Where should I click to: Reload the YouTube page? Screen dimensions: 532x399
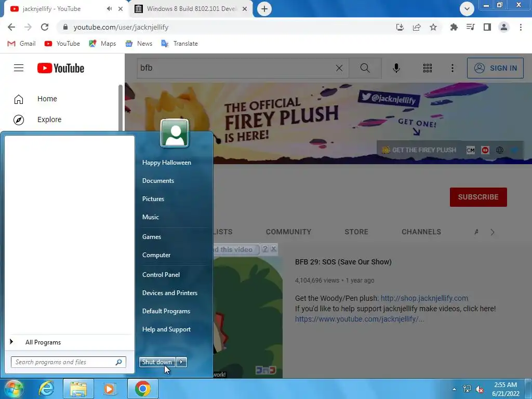[x=45, y=27]
